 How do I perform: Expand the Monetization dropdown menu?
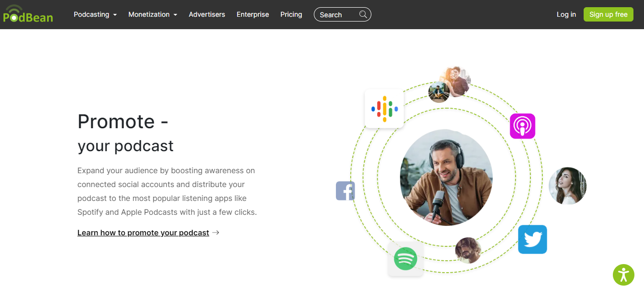153,14
